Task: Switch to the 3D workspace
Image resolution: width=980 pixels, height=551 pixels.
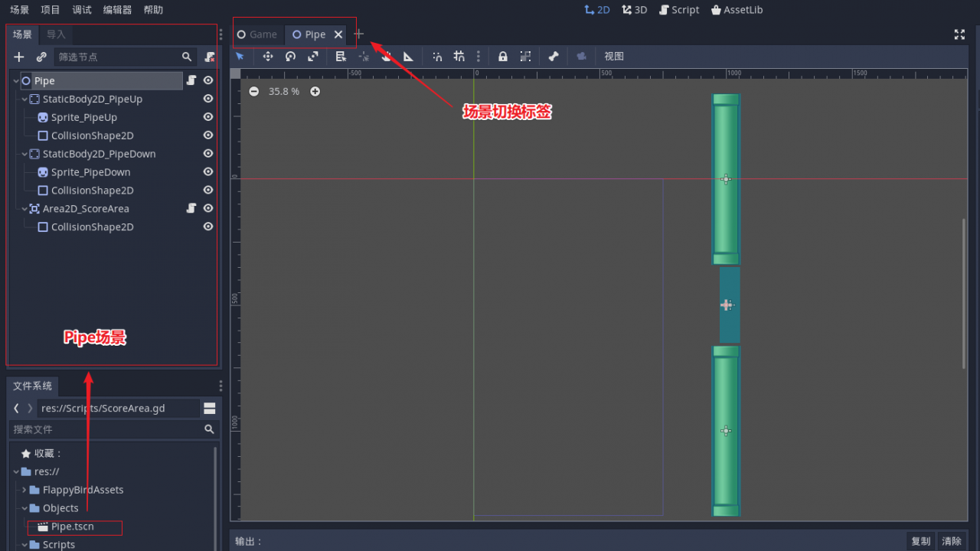Action: (x=634, y=10)
